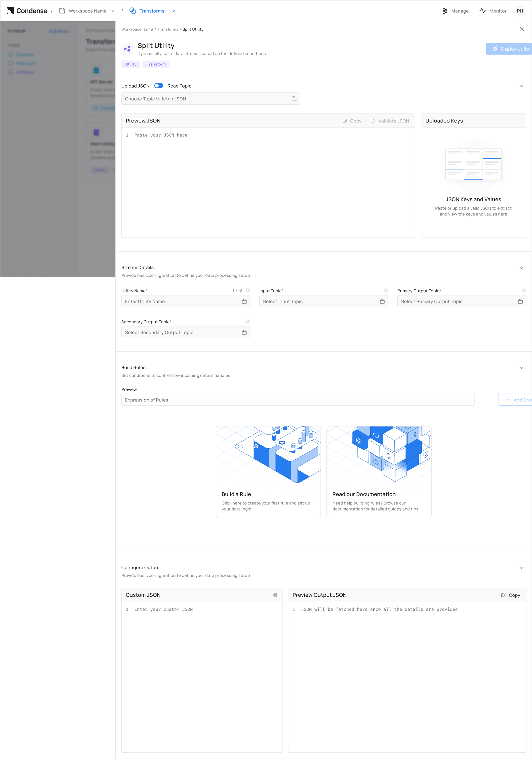Viewport: 532px width, 759px height.
Task: Click Transforms breadcrumb link
Action: (x=168, y=29)
